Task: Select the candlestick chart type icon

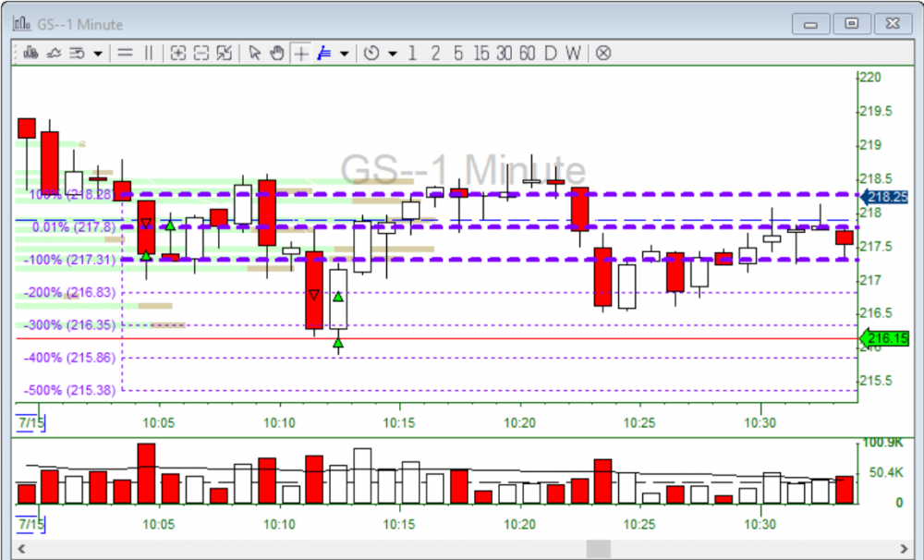Action: [x=30, y=54]
